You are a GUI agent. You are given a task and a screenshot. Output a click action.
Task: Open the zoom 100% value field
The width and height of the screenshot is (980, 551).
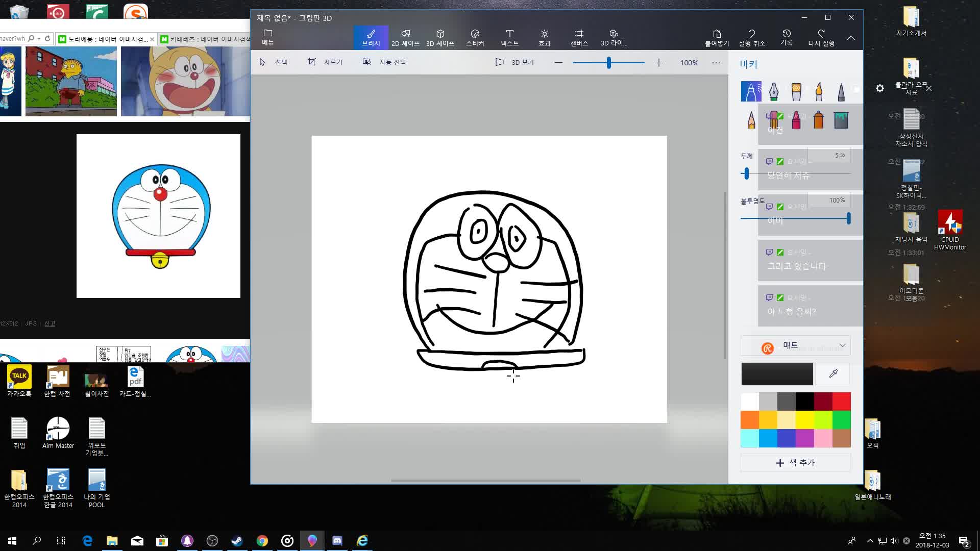coord(689,63)
